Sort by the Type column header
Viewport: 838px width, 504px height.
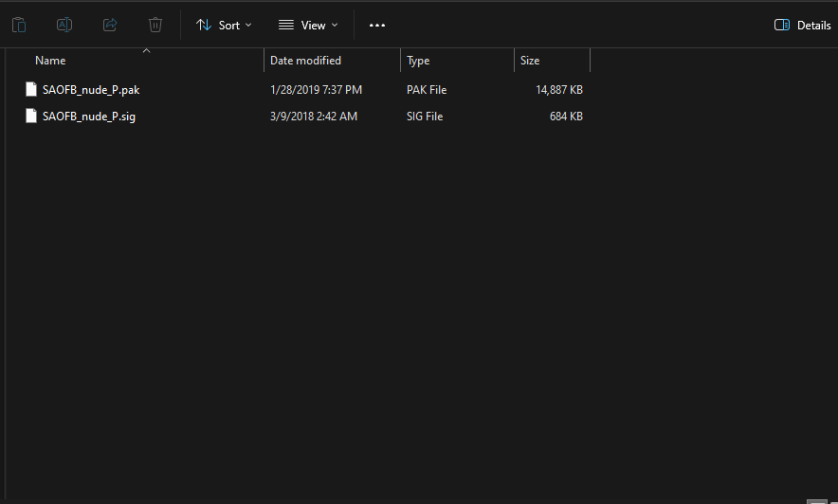(418, 61)
